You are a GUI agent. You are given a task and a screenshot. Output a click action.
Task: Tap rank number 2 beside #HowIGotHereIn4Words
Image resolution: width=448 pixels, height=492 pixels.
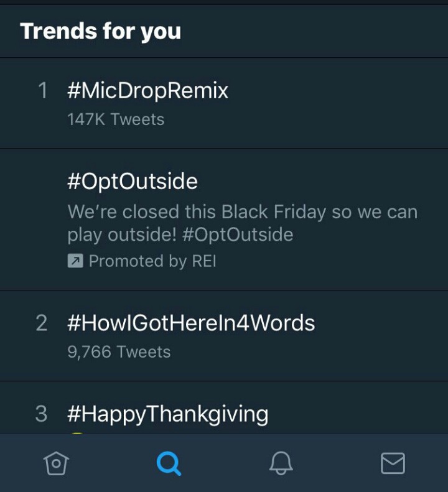click(x=42, y=323)
